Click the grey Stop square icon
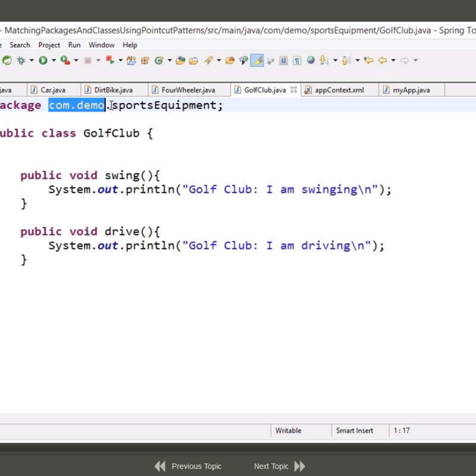Viewport: 476px width, 476px height. pos(87,61)
